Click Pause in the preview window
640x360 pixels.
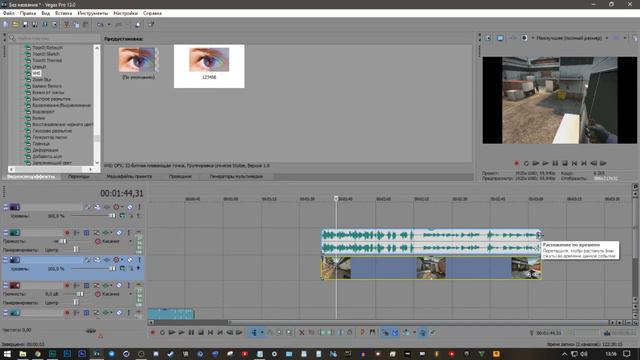click(556, 163)
